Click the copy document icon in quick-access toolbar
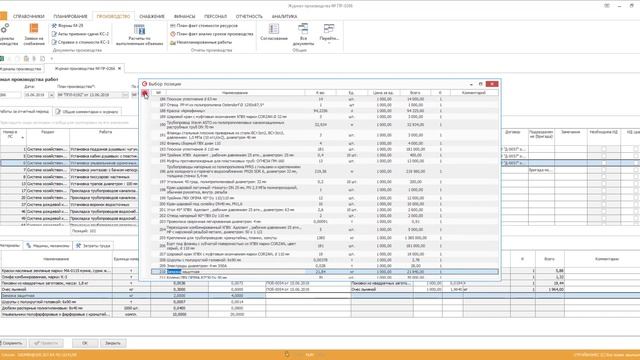 point(42,59)
